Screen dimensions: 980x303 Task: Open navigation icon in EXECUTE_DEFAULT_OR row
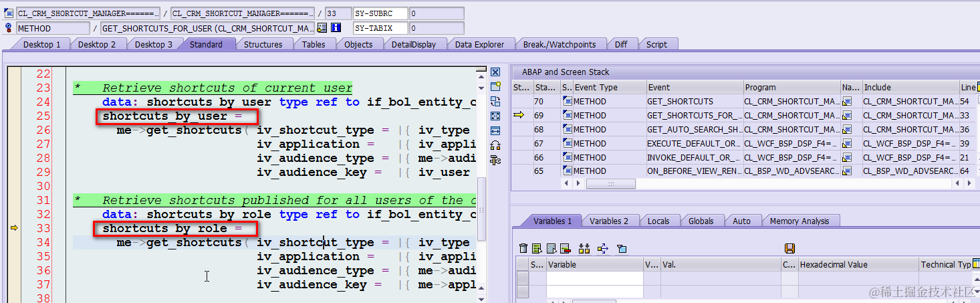pyautogui.click(x=847, y=143)
